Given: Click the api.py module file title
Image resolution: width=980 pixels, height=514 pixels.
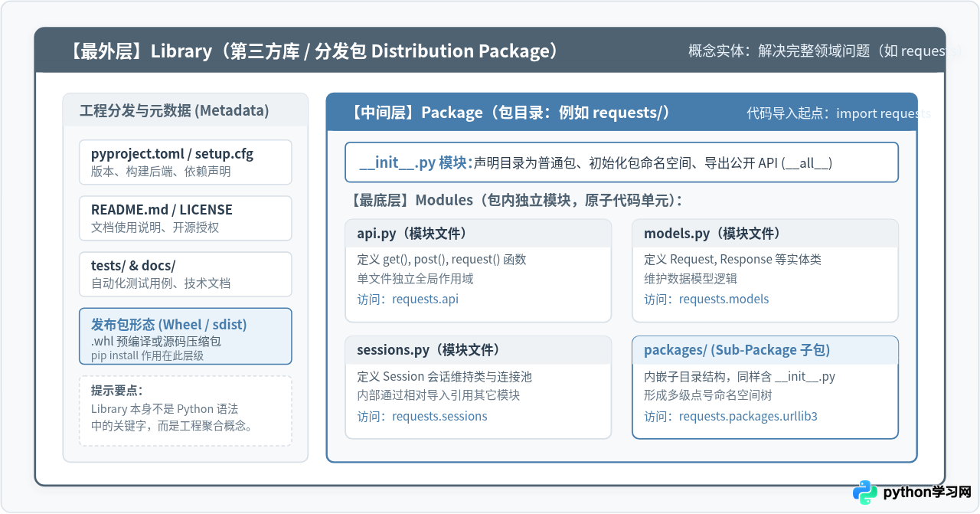Looking at the screenshot, I should [x=412, y=234].
